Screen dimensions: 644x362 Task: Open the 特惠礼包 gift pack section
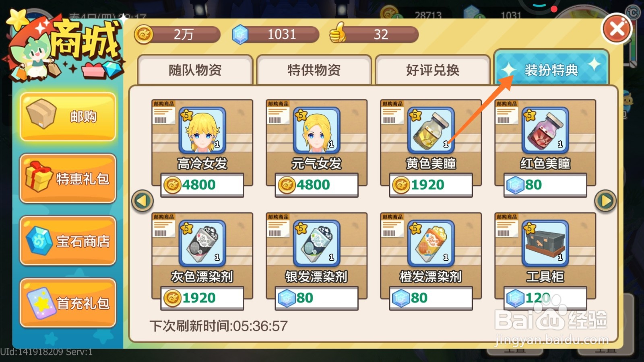pyautogui.click(x=68, y=179)
